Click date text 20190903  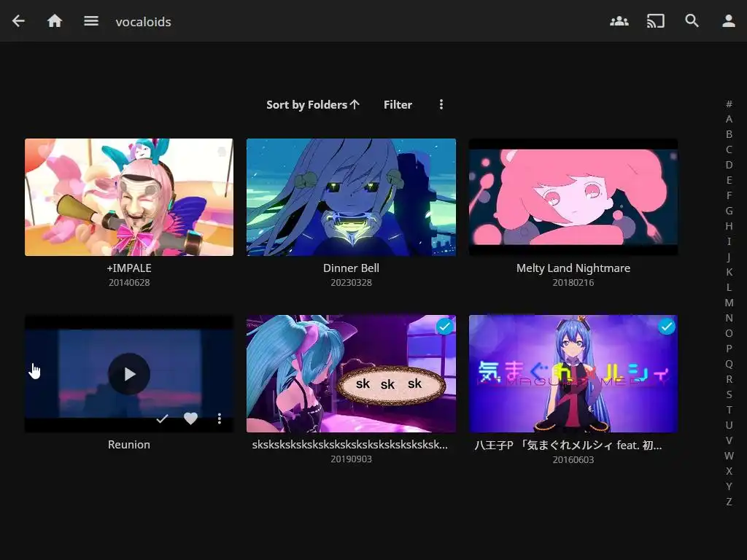tap(351, 459)
